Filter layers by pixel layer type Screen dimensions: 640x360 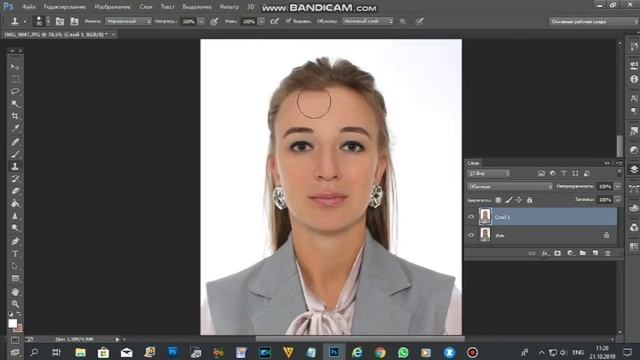541,173
